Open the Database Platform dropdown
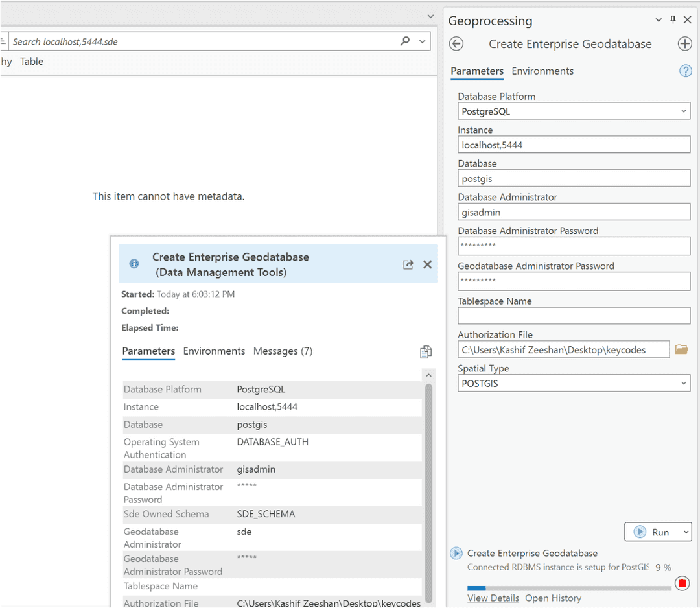Viewport: 700px width, 608px height. pos(684,111)
